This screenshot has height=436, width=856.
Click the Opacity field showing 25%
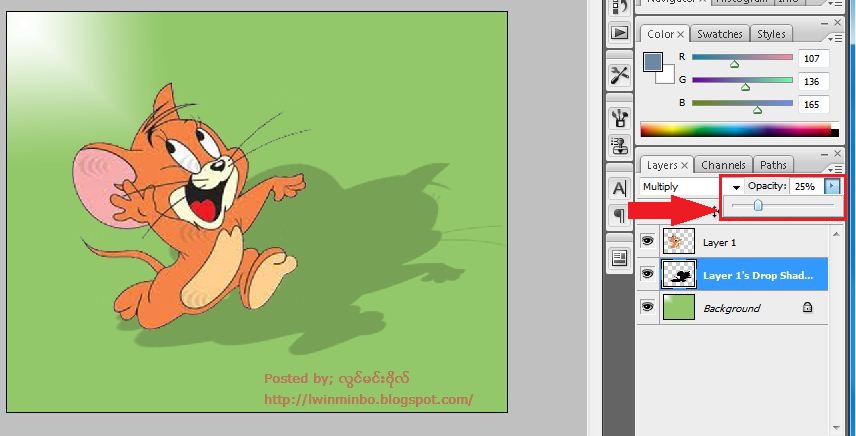[x=806, y=187]
